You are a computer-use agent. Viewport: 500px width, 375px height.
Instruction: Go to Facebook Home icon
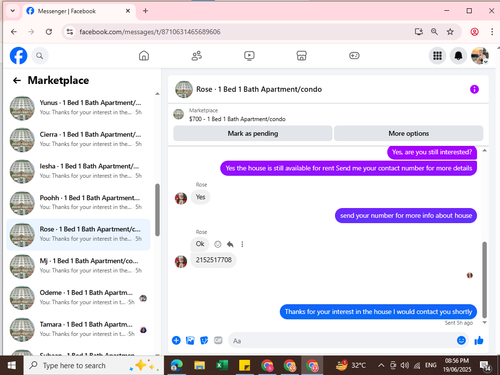point(144,56)
